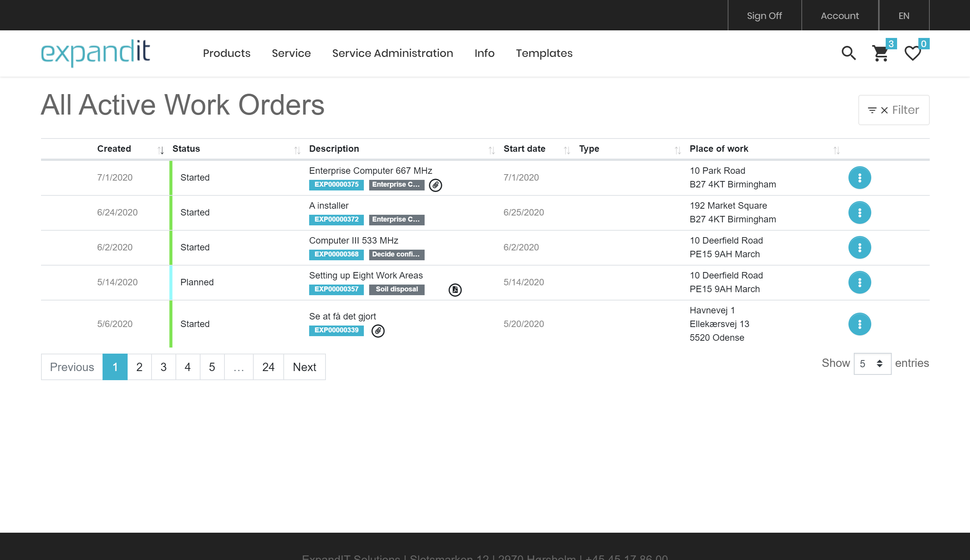Viewport: 970px width, 560px height.
Task: Open the search magnifier icon
Action: click(x=848, y=53)
